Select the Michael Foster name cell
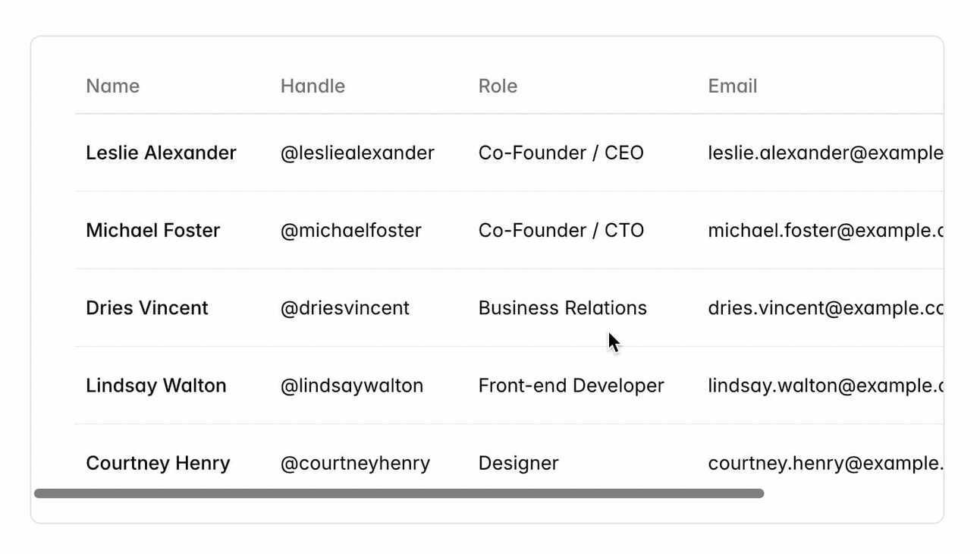Screen dimensions: 980x554 coord(152,230)
